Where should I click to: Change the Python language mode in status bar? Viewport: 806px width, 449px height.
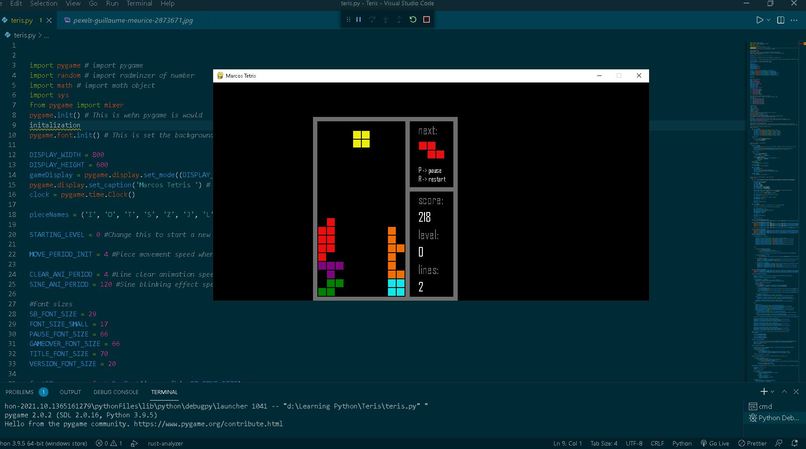(682, 443)
